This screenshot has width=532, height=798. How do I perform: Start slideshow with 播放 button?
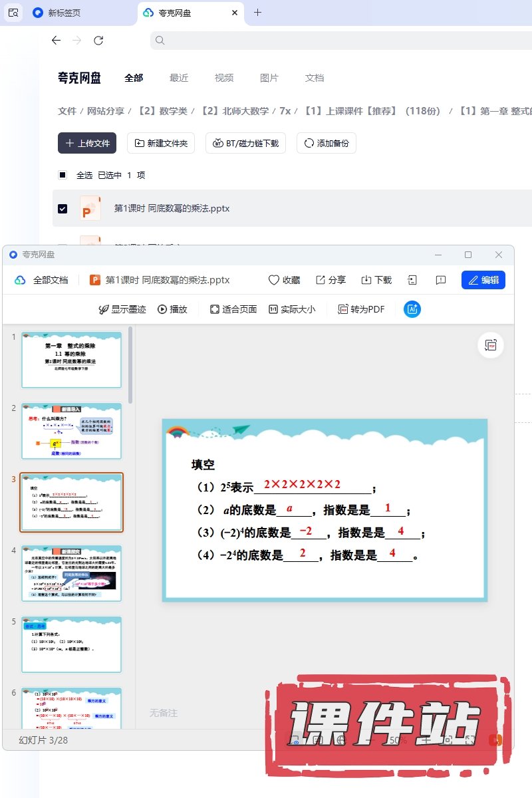162,309
